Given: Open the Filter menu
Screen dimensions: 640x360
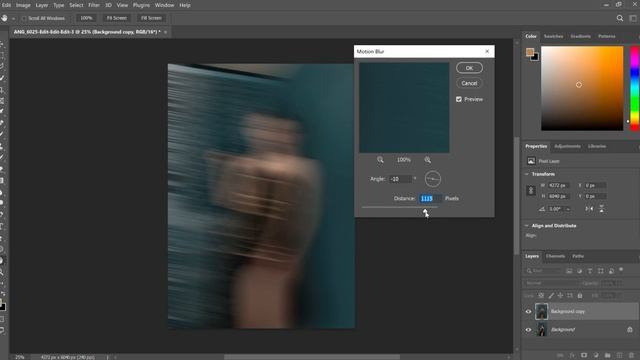Looking at the screenshot, I should 93,5.
